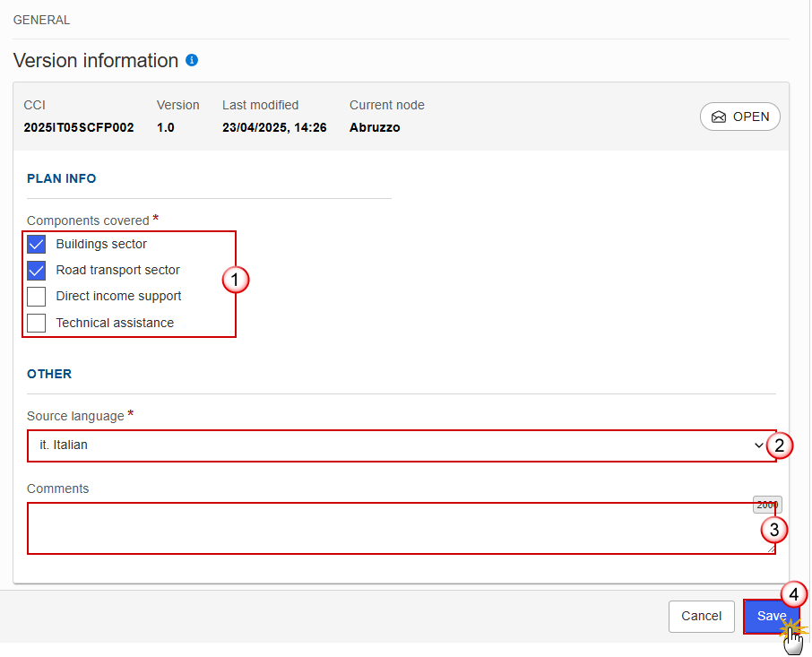The image size is (812, 657).
Task: Uncheck the Road transport sector checkbox
Action: (36, 271)
